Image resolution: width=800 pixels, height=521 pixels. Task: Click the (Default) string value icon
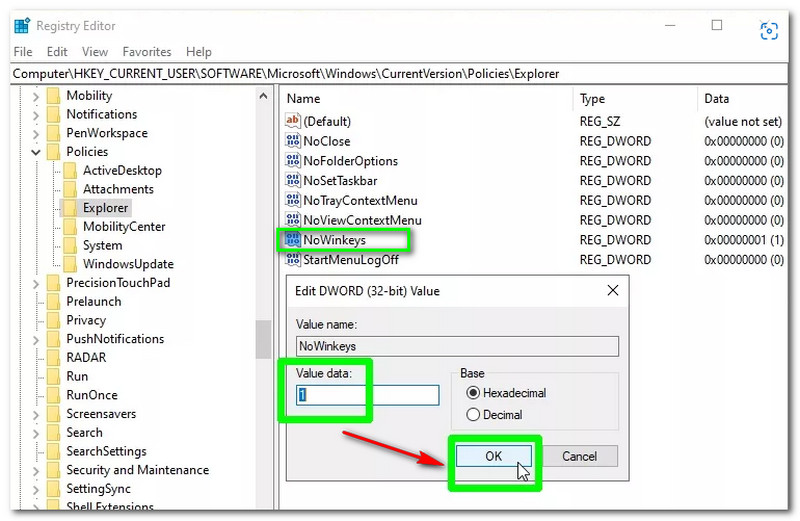coord(293,121)
